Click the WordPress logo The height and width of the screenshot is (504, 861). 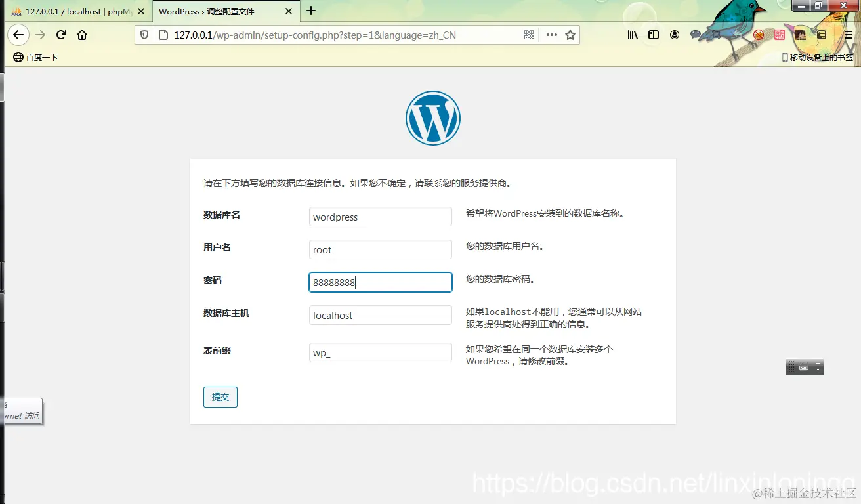[433, 118]
